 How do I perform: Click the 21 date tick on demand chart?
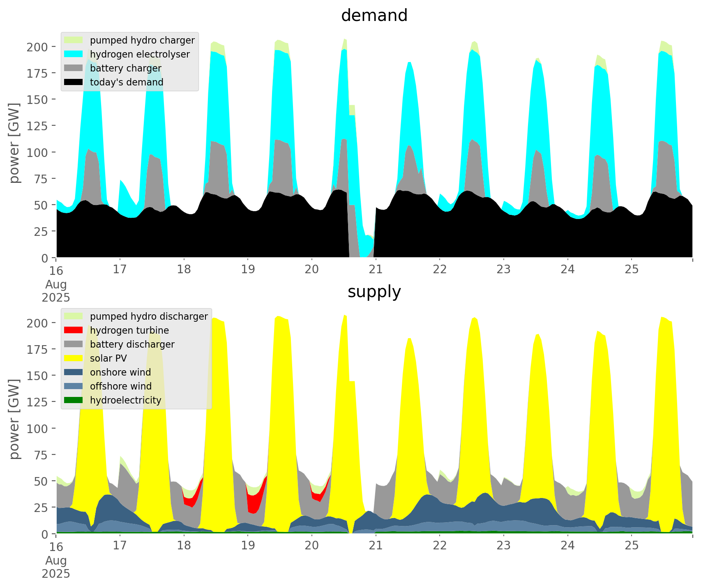click(376, 270)
